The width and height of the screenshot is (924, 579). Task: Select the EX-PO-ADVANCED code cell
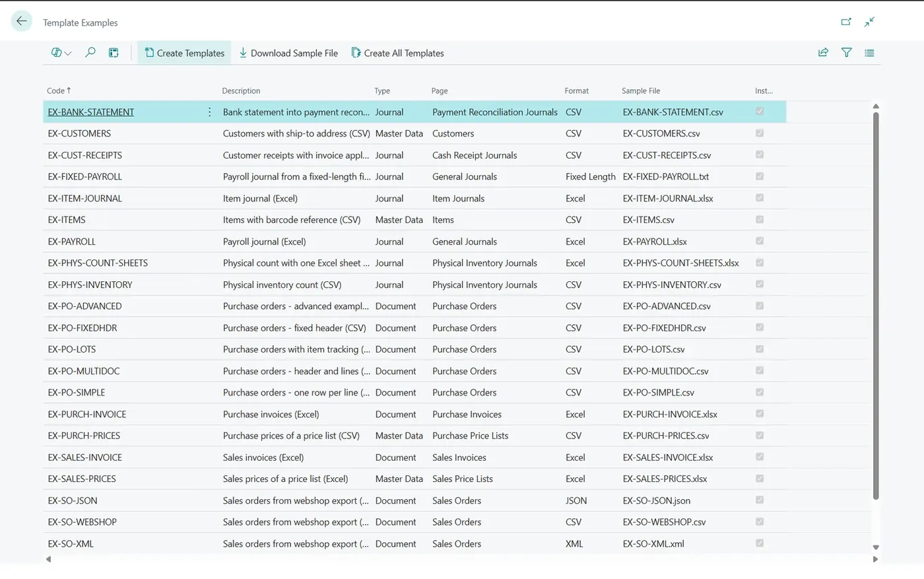[84, 306]
